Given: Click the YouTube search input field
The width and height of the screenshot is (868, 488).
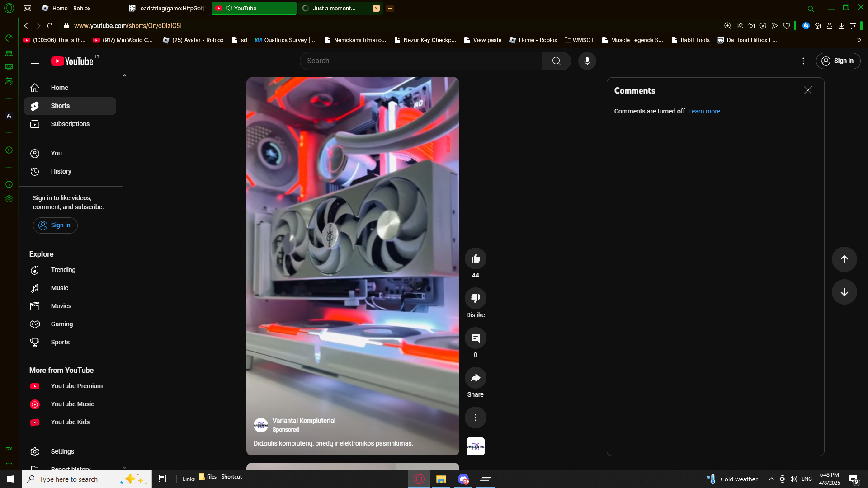Looking at the screenshot, I should pos(420,61).
